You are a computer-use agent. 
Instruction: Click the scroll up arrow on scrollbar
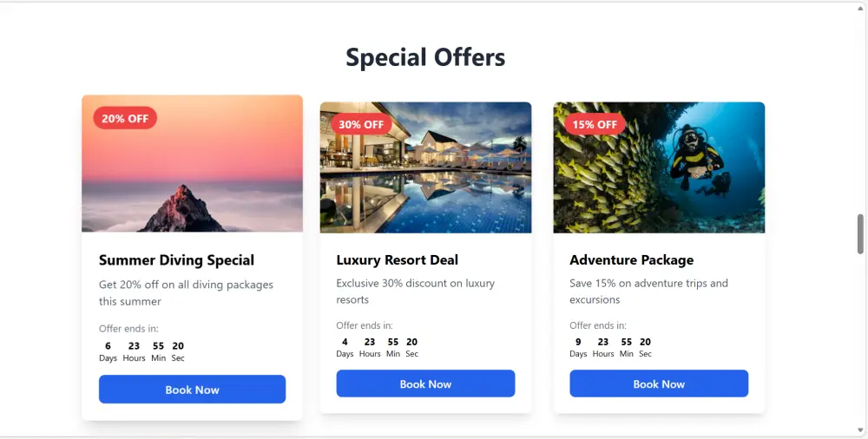pos(860,10)
